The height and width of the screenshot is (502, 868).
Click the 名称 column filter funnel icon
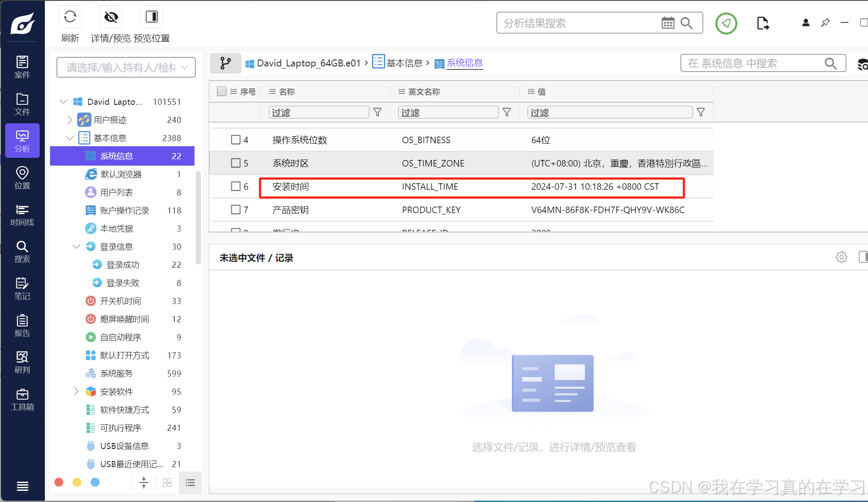[377, 113]
